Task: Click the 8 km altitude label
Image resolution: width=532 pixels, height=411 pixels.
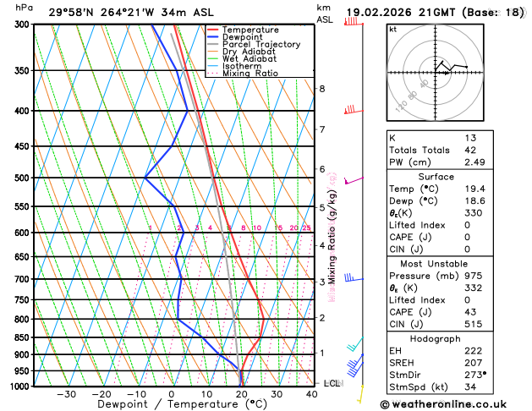Action: click(x=322, y=89)
